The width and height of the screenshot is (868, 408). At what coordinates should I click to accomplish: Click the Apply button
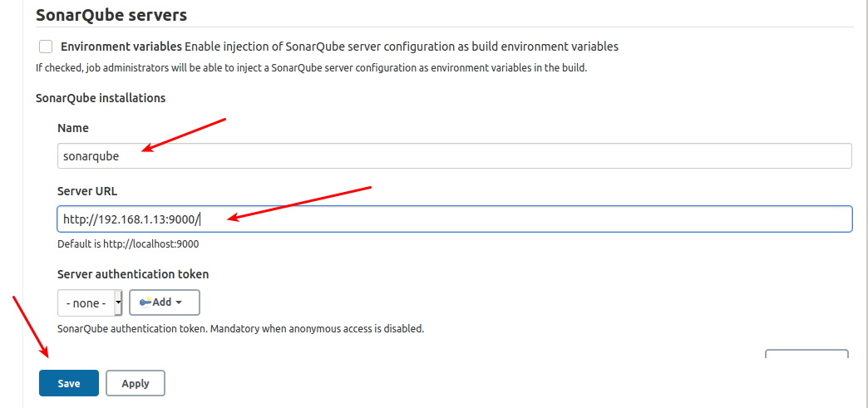click(136, 383)
